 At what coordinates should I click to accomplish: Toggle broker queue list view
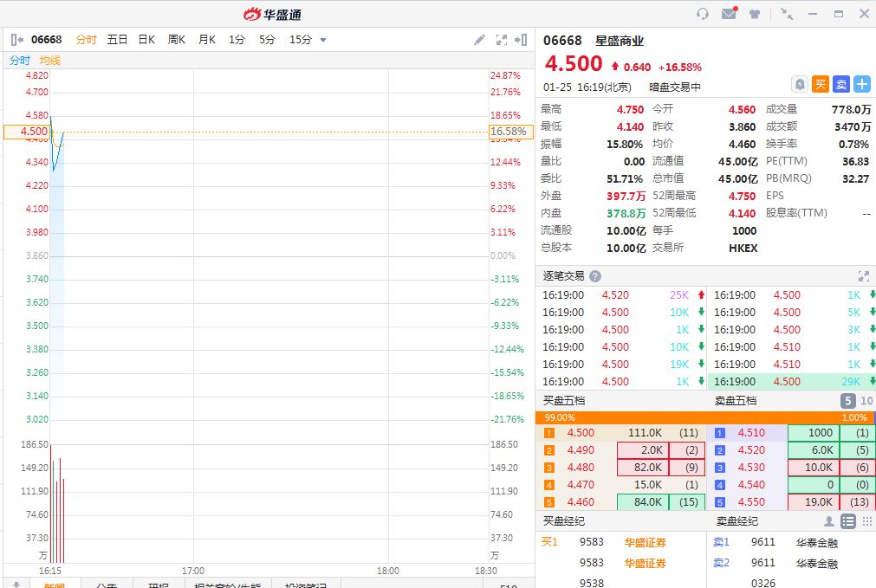[848, 521]
